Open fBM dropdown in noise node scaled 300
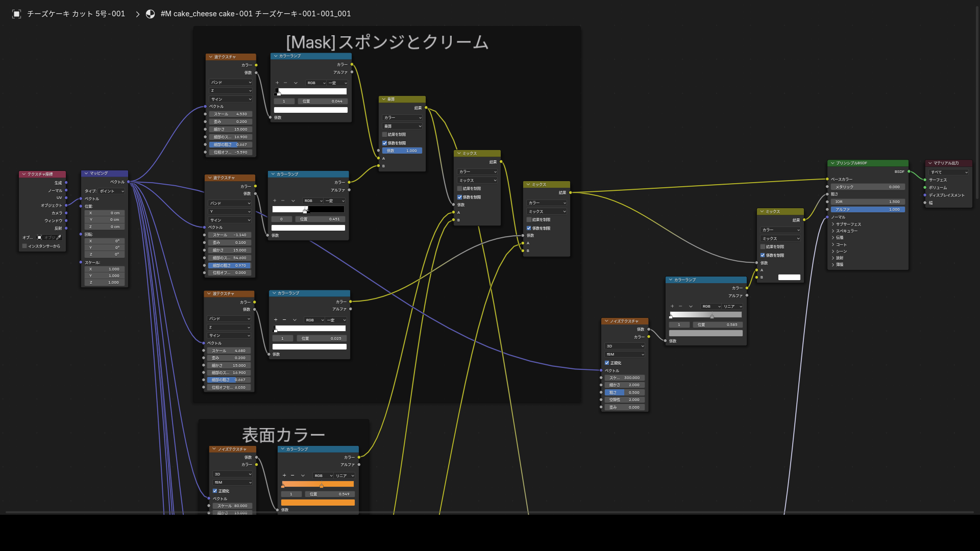Image resolution: width=980 pixels, height=551 pixels. point(625,354)
